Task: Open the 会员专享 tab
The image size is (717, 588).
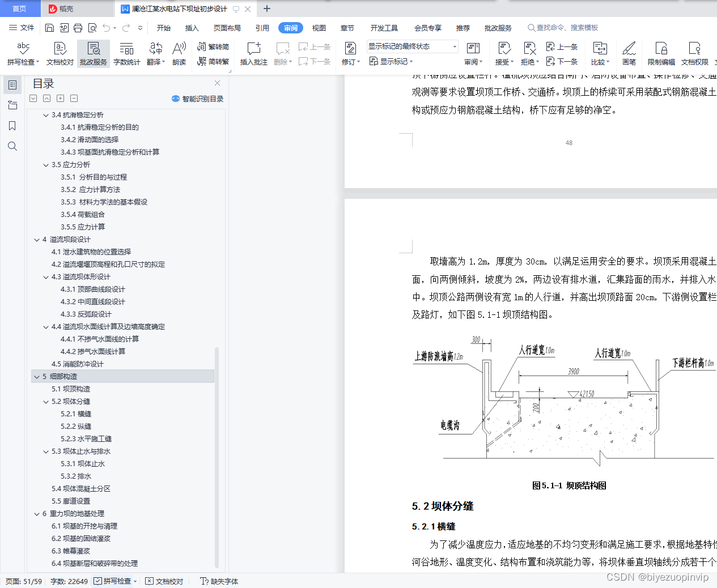Action: (x=428, y=28)
